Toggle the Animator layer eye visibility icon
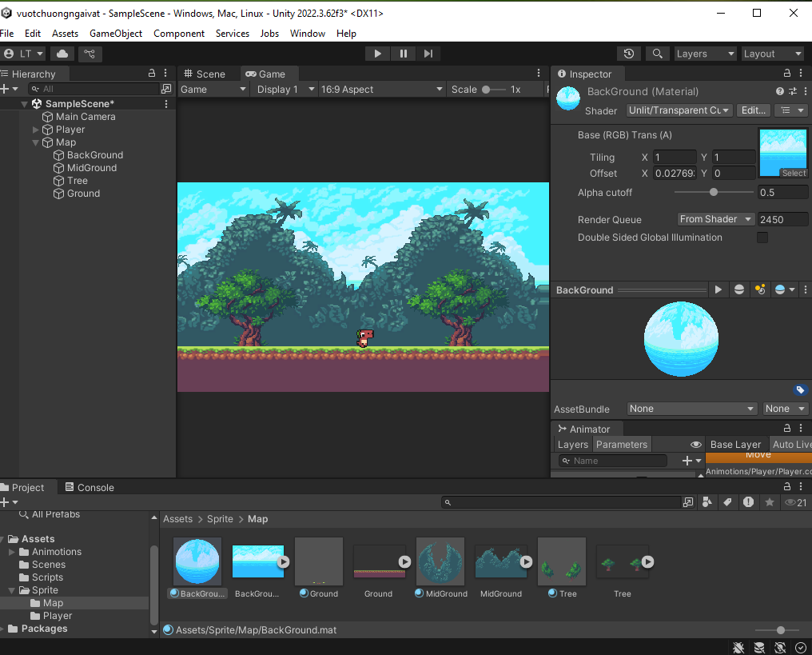Viewport: 812px width, 655px height. (695, 445)
